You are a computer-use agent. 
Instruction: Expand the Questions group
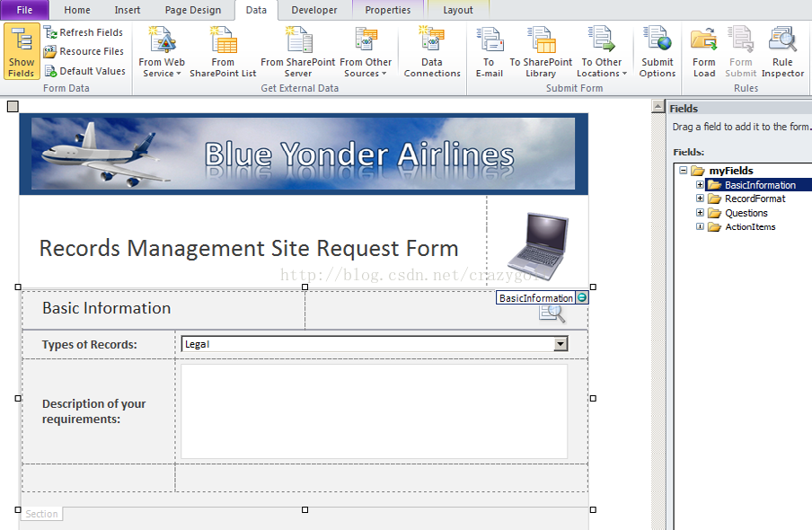click(x=700, y=212)
